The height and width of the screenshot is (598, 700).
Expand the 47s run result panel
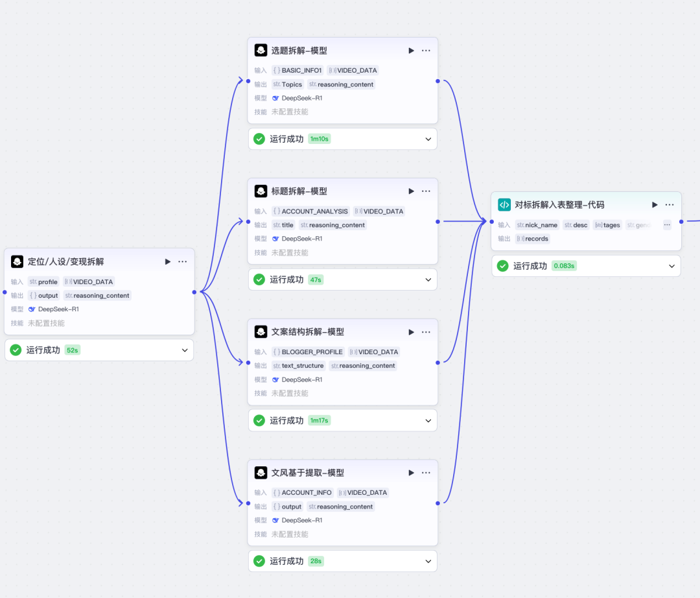coord(428,280)
